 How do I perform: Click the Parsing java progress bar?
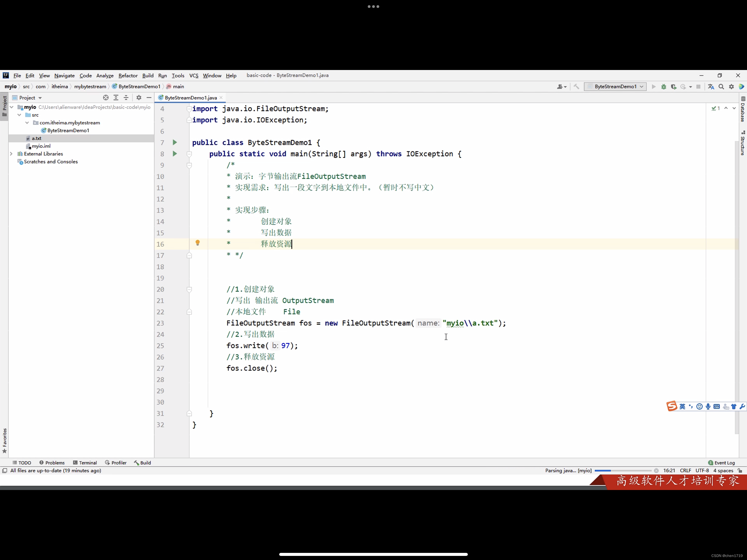[623, 471]
